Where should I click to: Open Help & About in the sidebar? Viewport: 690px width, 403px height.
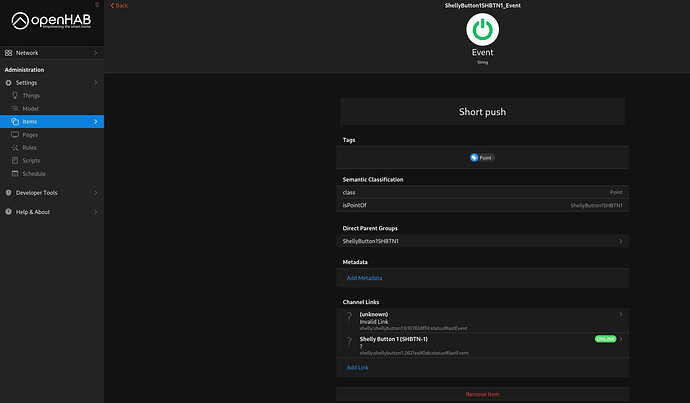[x=52, y=212]
